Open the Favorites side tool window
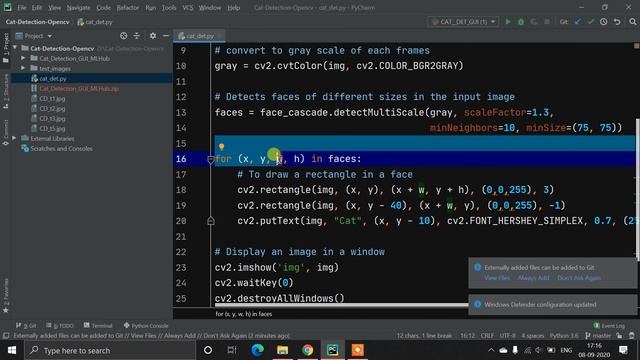This screenshot has width=640, height=360. [6, 295]
